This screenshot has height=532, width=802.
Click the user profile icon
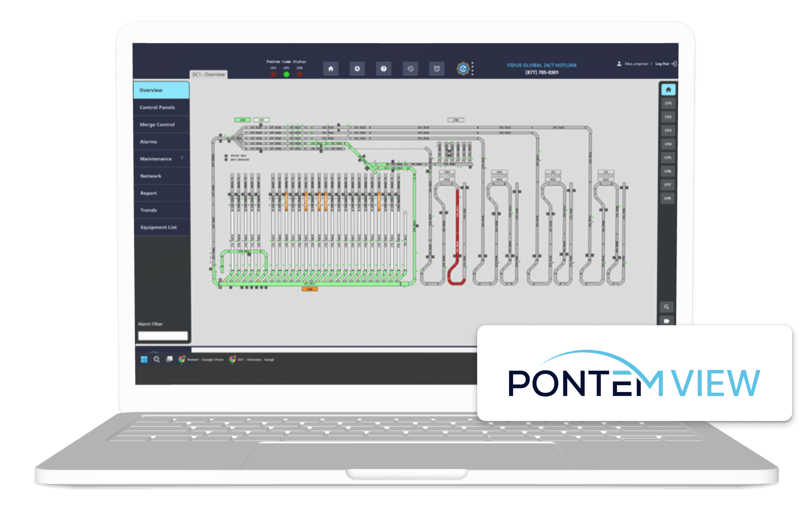pyautogui.click(x=619, y=64)
